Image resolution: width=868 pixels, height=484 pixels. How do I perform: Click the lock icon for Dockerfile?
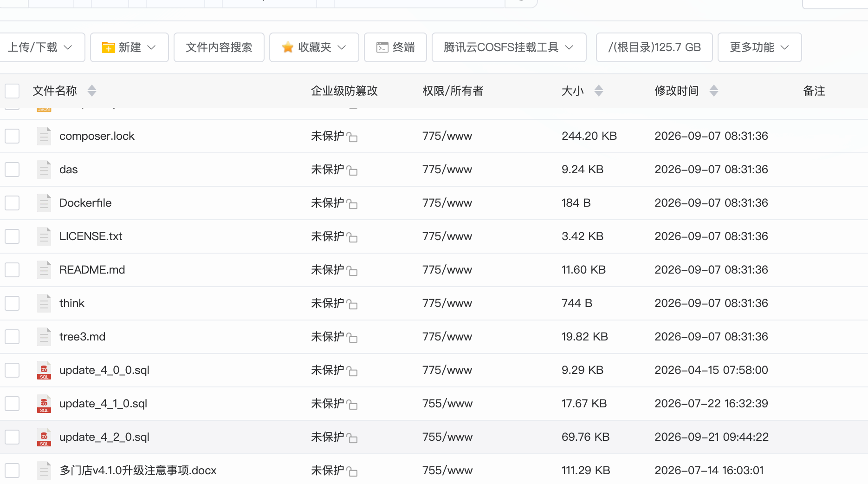click(352, 204)
